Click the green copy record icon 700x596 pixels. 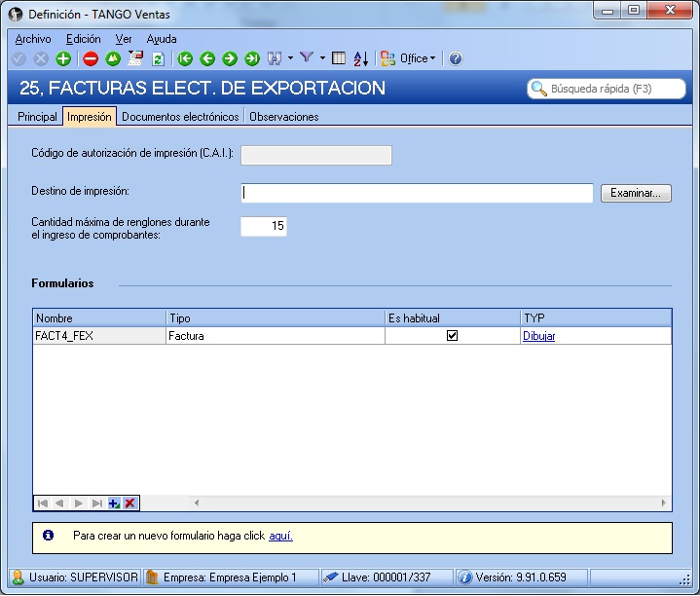pyautogui.click(x=113, y=58)
